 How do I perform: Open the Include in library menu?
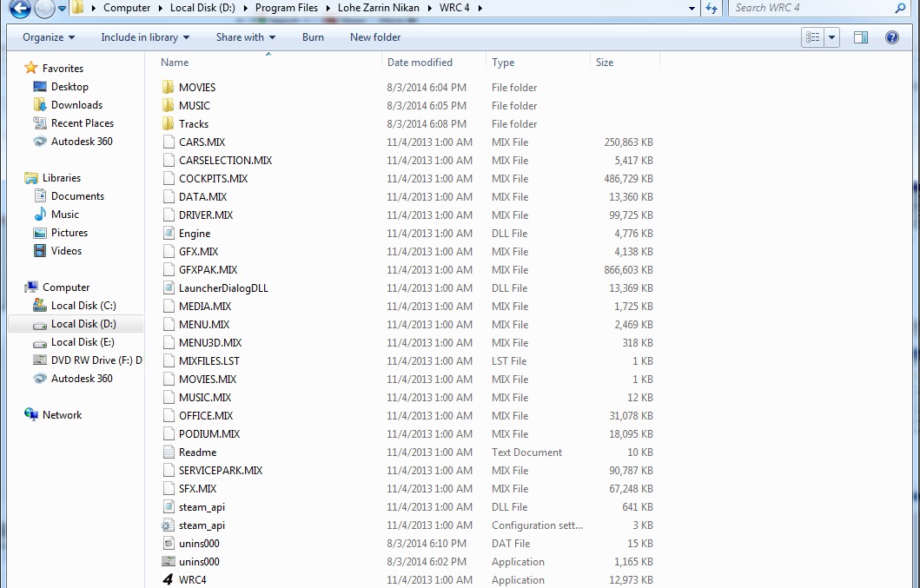(145, 37)
